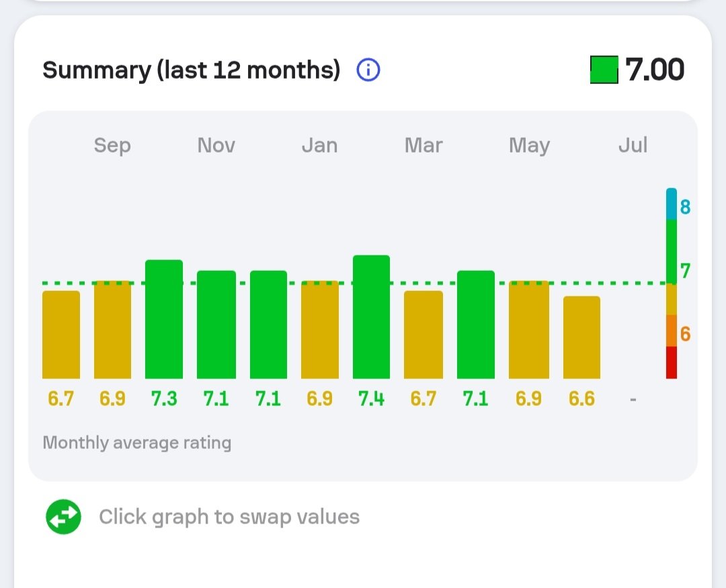This screenshot has height=588, width=726.
Task: Click the 'Summary (last 12 months)' heading
Action: tap(191, 71)
